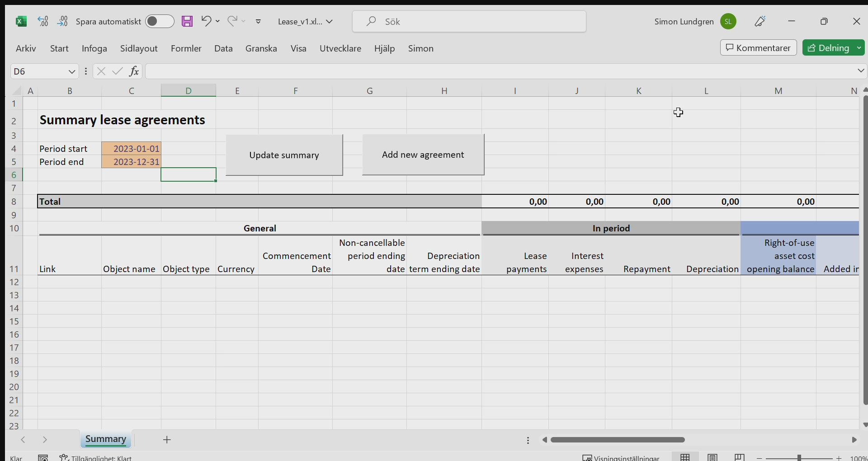
Task: Switch to Page Break Preview view
Action: click(x=740, y=457)
